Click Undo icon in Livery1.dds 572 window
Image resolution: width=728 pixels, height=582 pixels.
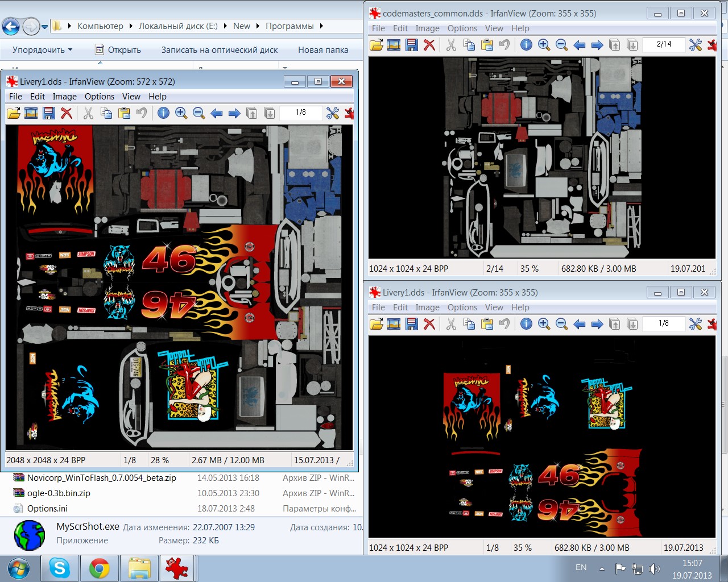pos(142,113)
